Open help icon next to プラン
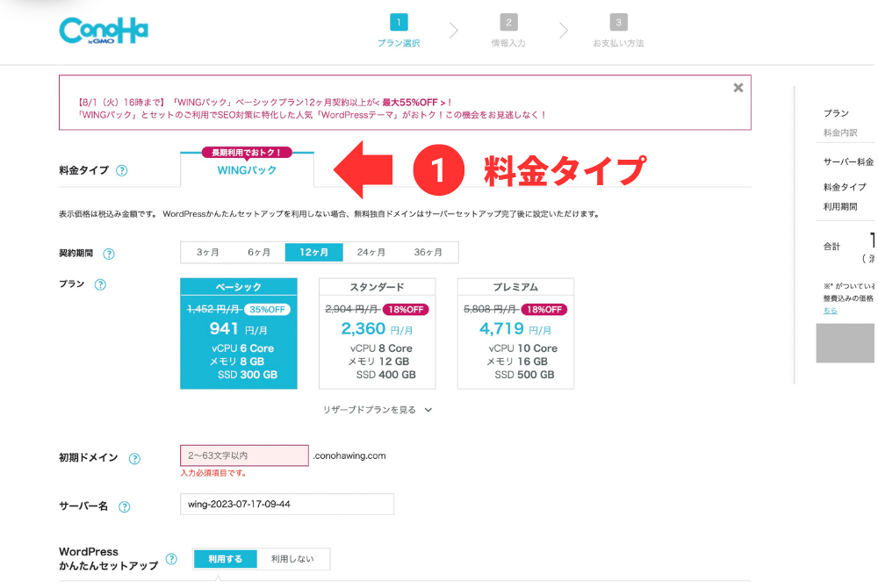 click(x=100, y=285)
